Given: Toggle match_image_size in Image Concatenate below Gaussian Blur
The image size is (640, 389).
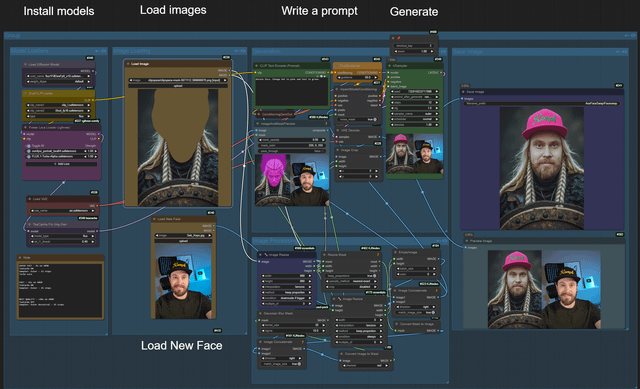Looking at the screenshot, I should click(x=281, y=364).
